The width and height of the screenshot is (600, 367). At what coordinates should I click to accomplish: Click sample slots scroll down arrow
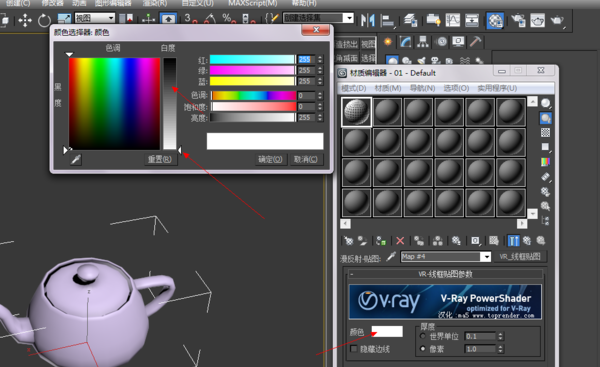click(532, 214)
